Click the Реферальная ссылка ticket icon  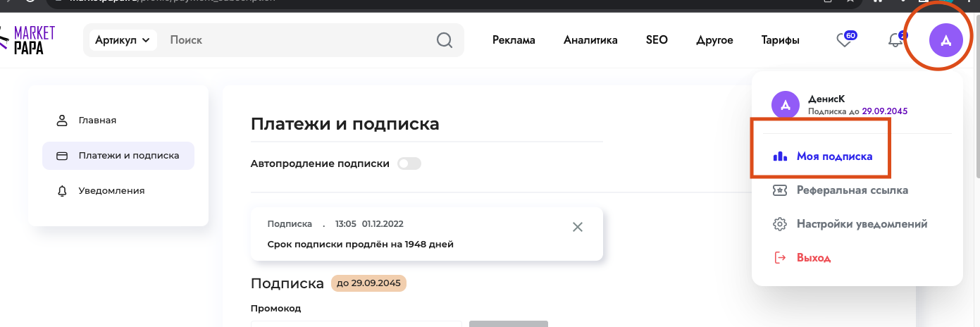pyautogui.click(x=780, y=190)
